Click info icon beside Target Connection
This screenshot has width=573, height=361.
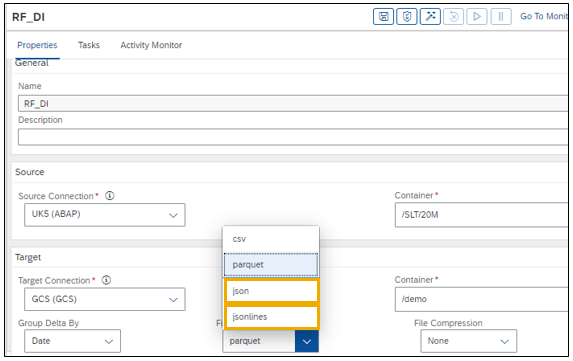tap(106, 280)
